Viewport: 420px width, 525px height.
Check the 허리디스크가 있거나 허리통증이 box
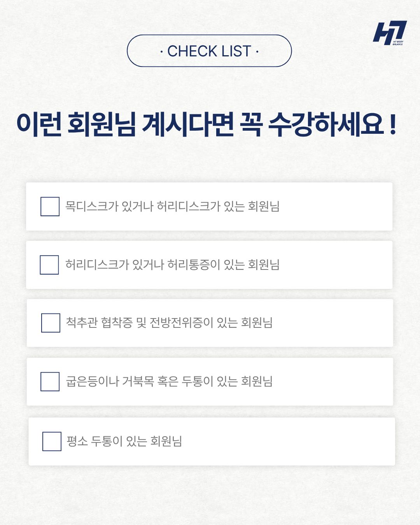coord(49,265)
